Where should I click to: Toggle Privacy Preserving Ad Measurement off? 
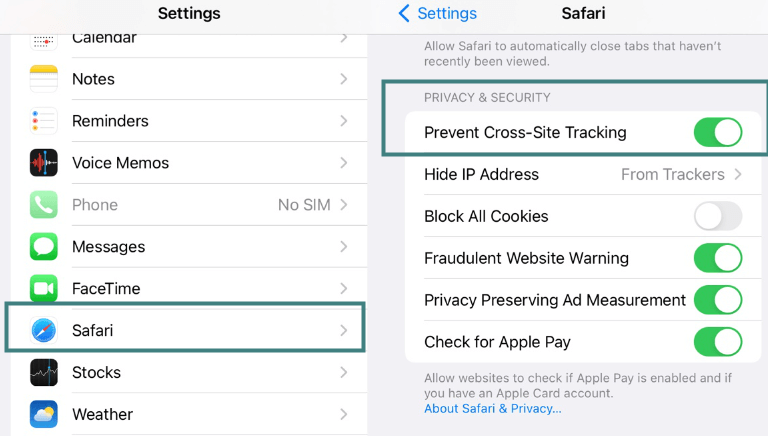click(x=717, y=300)
